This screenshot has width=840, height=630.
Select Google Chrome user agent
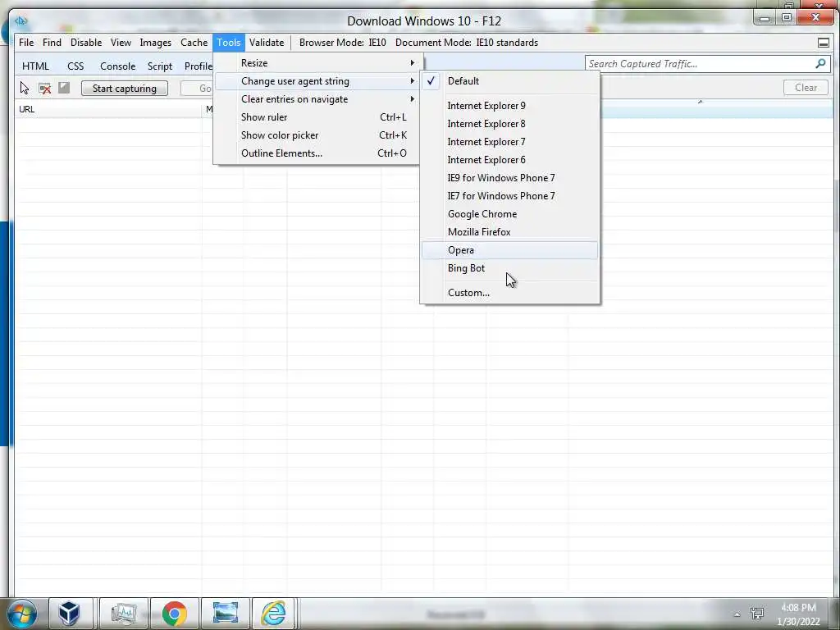[x=509, y=214]
